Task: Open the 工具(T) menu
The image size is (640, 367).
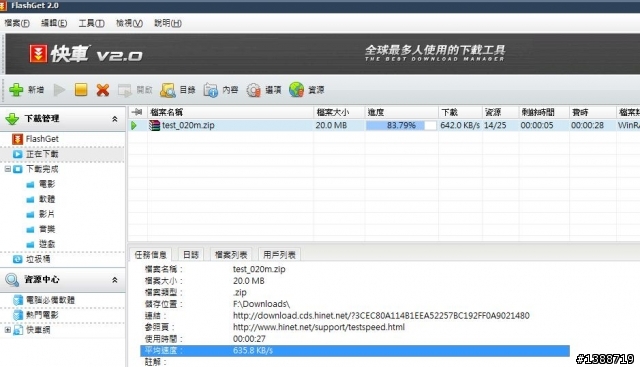Action: (x=91, y=23)
